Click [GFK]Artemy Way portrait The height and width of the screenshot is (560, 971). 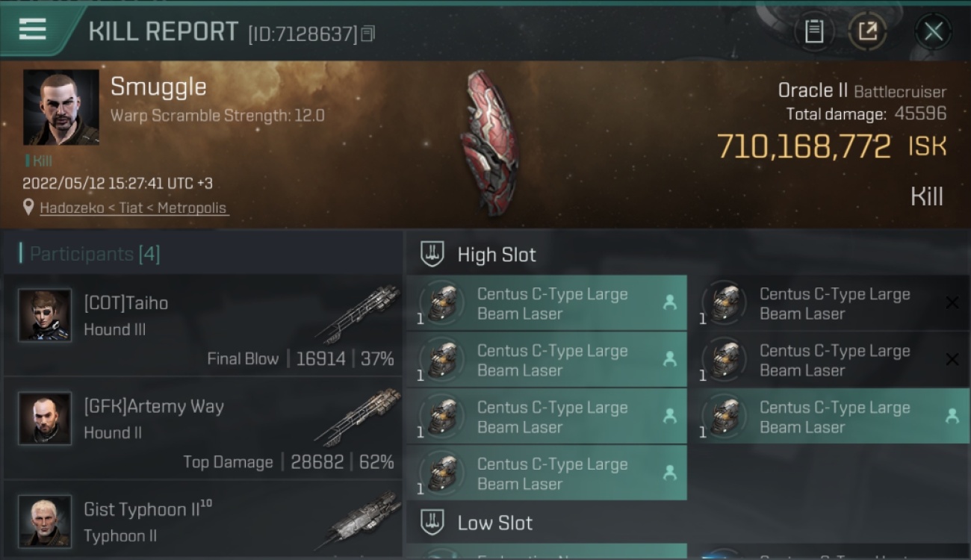pos(45,418)
